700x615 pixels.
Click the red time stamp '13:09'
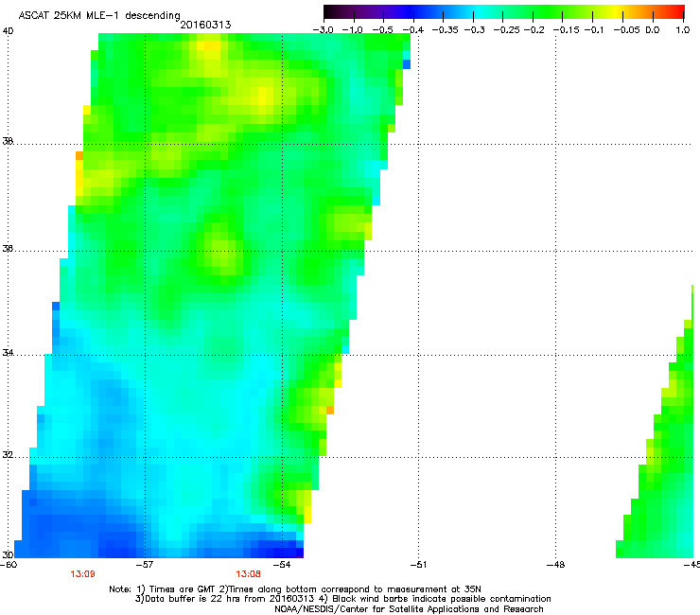pos(82,574)
